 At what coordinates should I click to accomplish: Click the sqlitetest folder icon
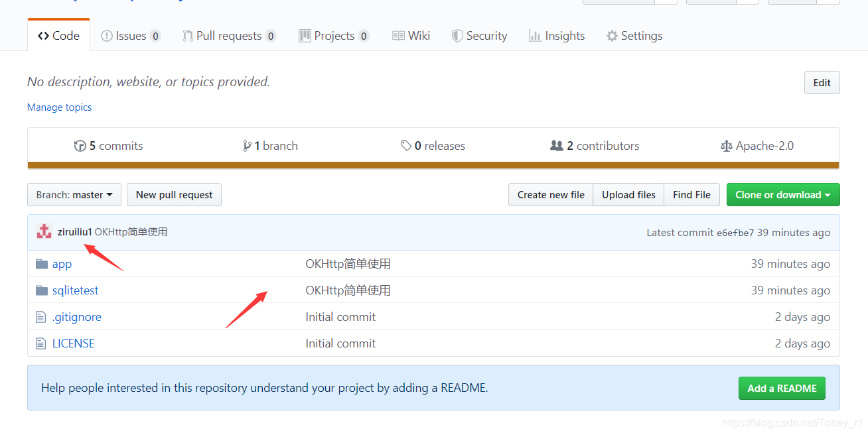coord(42,290)
